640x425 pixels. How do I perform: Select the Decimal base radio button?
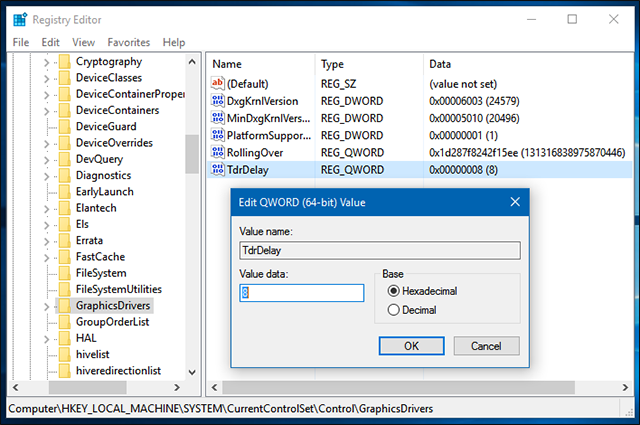[393, 310]
